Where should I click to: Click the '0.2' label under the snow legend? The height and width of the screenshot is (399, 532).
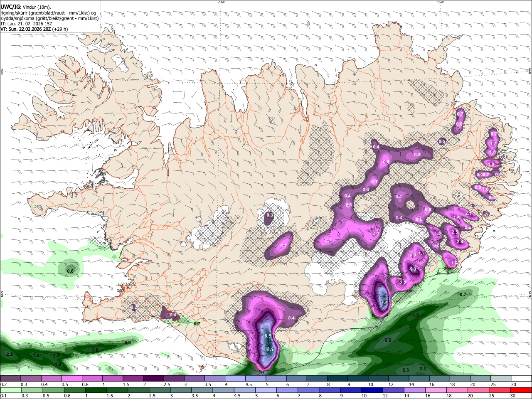(3, 384)
